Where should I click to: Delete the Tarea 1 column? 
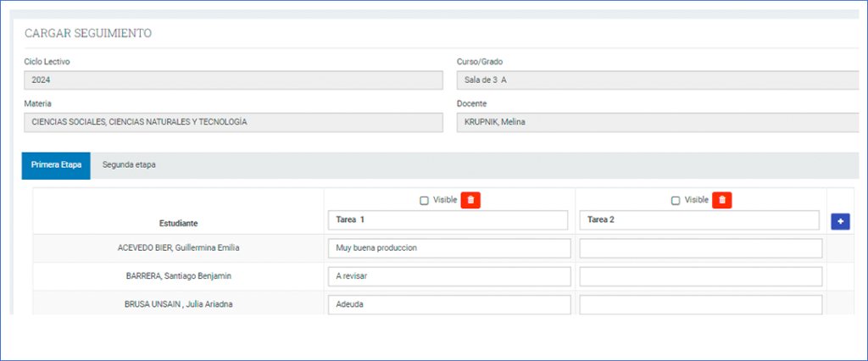[471, 200]
